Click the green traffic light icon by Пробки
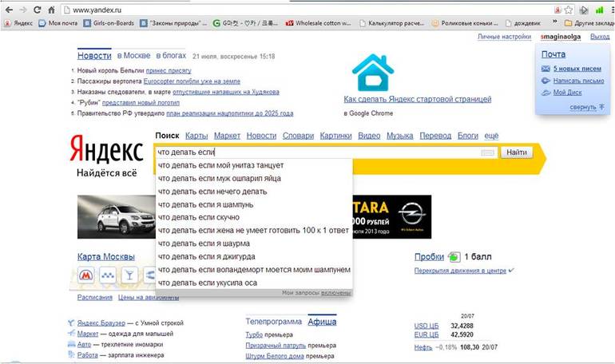The image size is (615, 364). click(x=454, y=257)
